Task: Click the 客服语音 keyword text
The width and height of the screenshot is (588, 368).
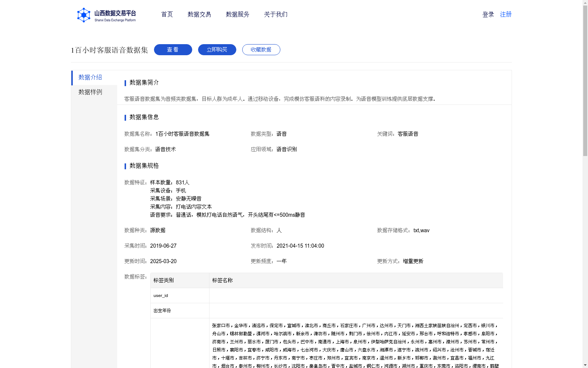Action: [407, 134]
